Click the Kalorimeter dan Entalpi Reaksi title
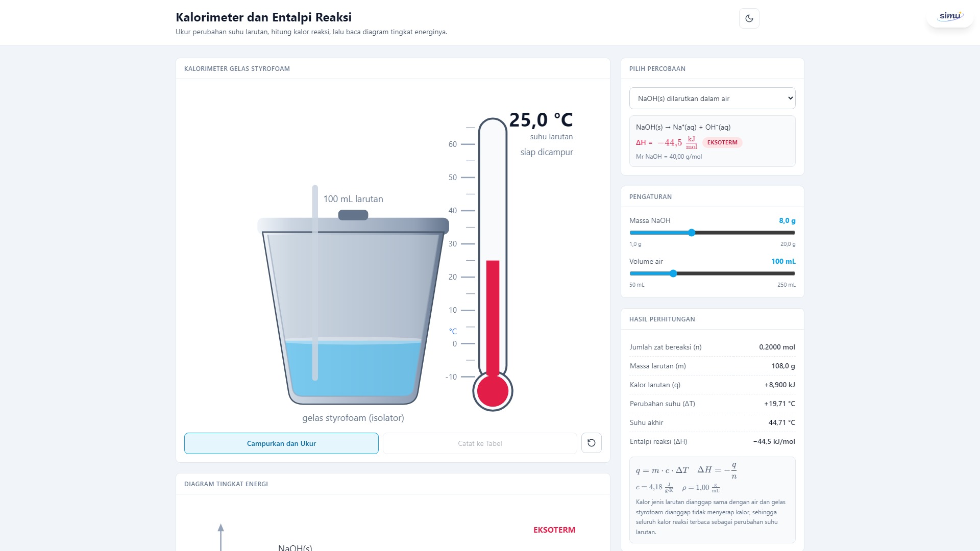 pyautogui.click(x=263, y=17)
